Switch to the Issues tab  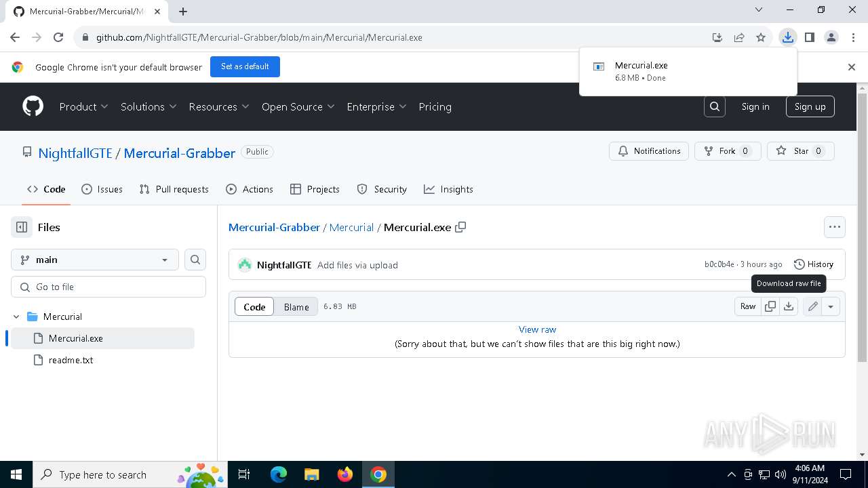pyautogui.click(x=102, y=189)
